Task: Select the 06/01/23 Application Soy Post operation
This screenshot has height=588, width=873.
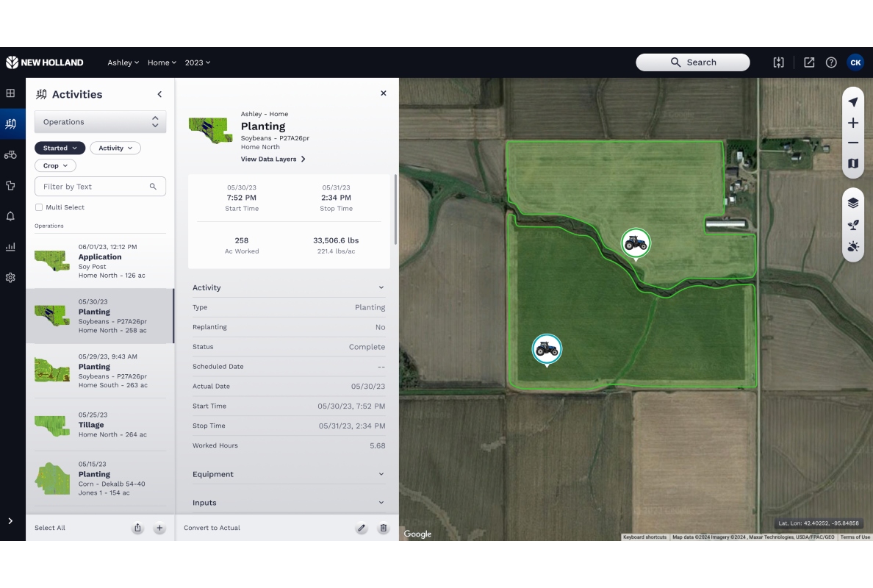Action: coord(100,261)
